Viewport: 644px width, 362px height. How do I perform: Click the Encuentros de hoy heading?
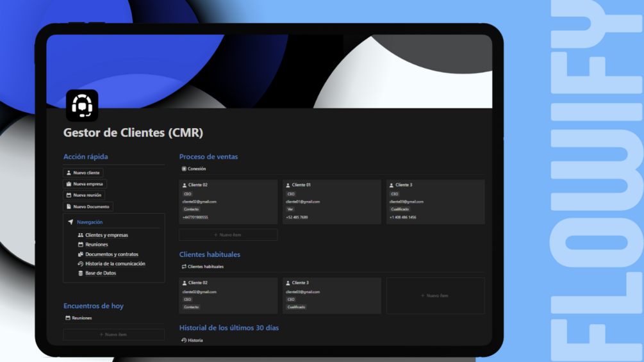(93, 306)
